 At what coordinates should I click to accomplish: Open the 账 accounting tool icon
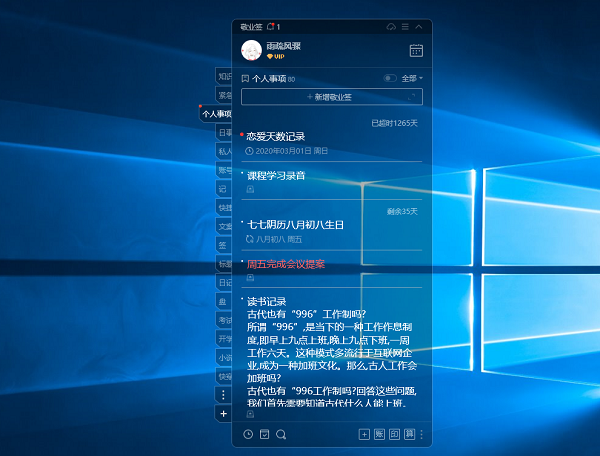click(x=379, y=434)
